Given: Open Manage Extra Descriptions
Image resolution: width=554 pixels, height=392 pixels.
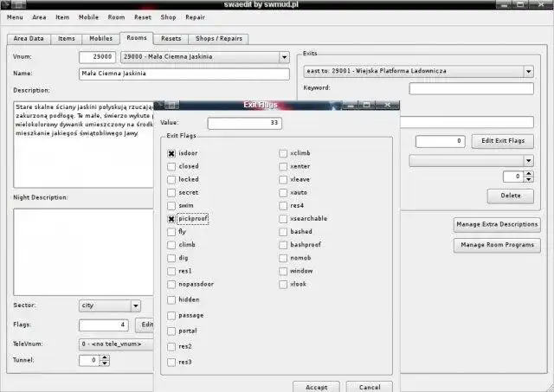Looking at the screenshot, I should point(497,225).
